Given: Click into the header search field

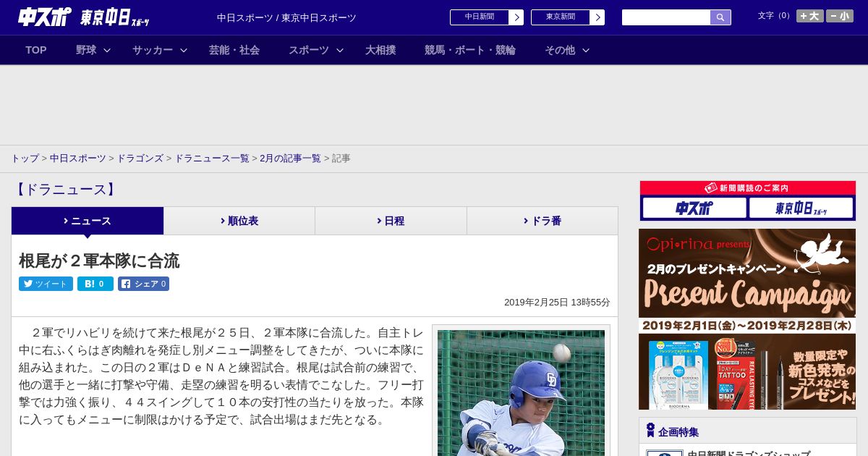Looking at the screenshot, I should (x=666, y=17).
